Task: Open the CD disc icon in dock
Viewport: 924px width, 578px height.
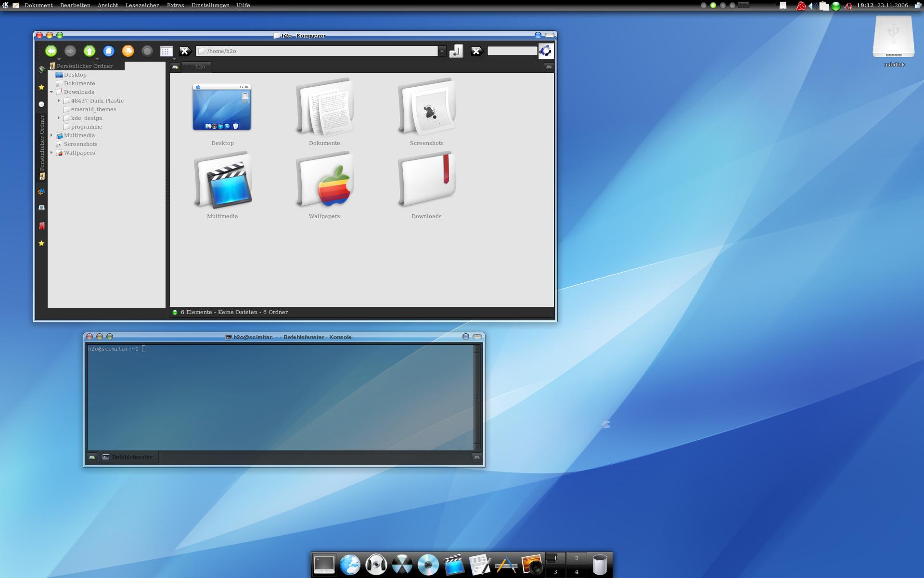Action: click(428, 565)
